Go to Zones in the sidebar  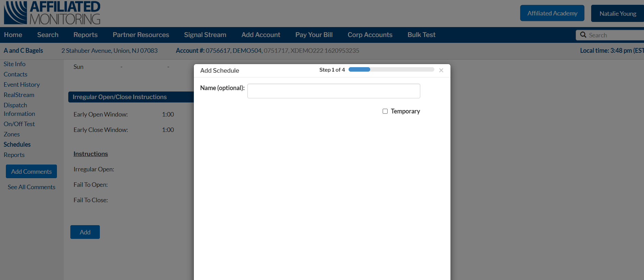click(12, 134)
